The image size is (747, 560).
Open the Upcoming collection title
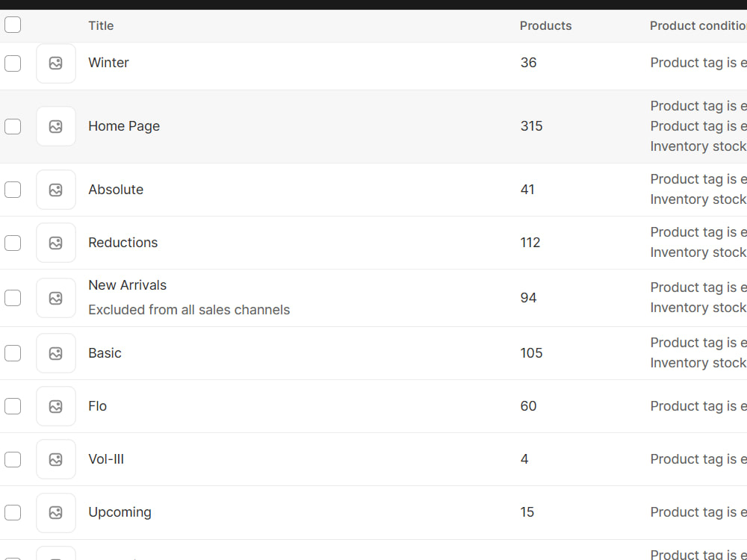point(120,512)
